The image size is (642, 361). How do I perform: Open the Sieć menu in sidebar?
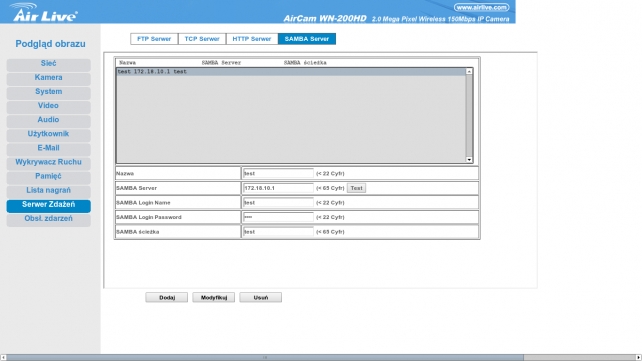coord(48,64)
